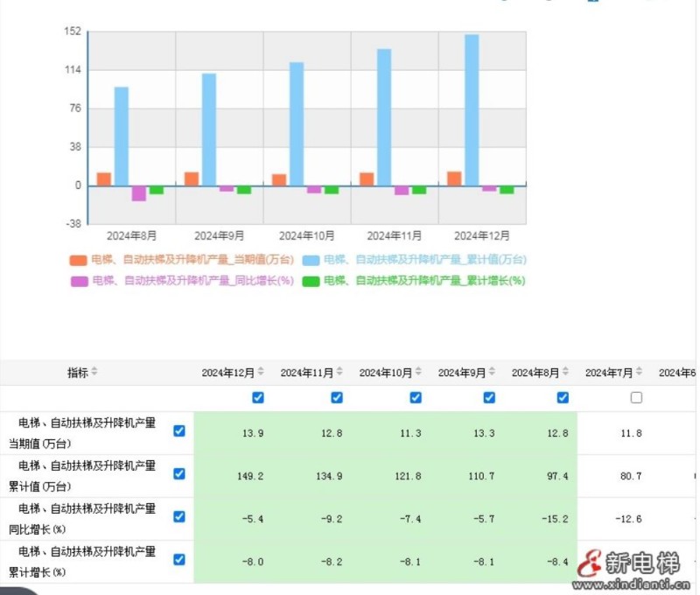Select the cell showing 149.2 in the table
Screen dimensions: 700x595
[x=251, y=476]
